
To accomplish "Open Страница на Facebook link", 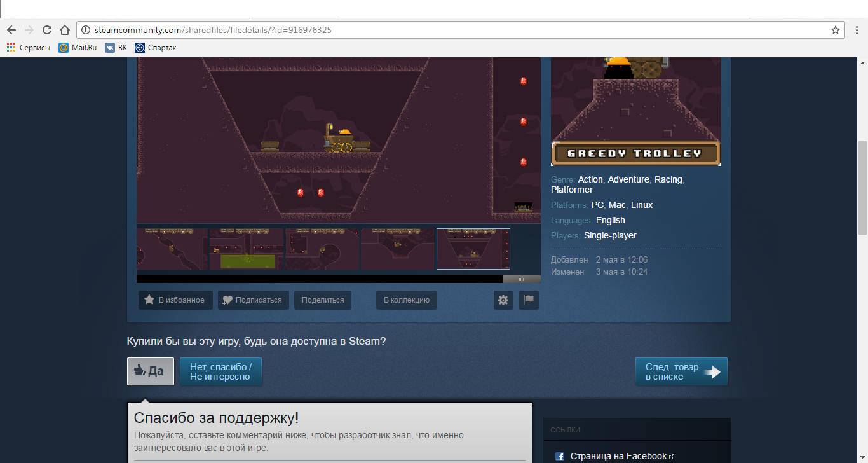I will (x=618, y=456).
